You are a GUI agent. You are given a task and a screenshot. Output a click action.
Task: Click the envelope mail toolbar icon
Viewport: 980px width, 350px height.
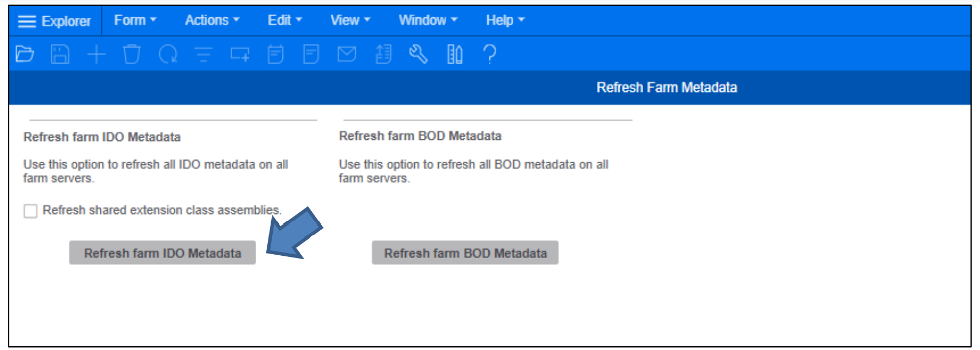coord(347,54)
